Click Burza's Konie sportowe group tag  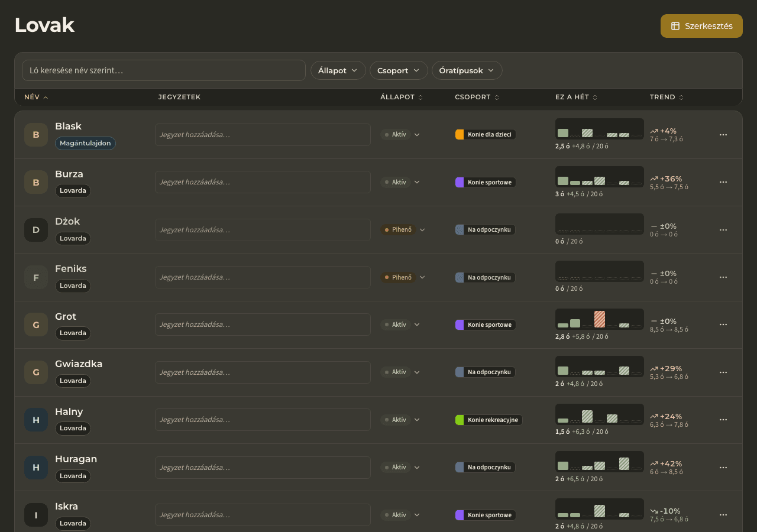(486, 182)
